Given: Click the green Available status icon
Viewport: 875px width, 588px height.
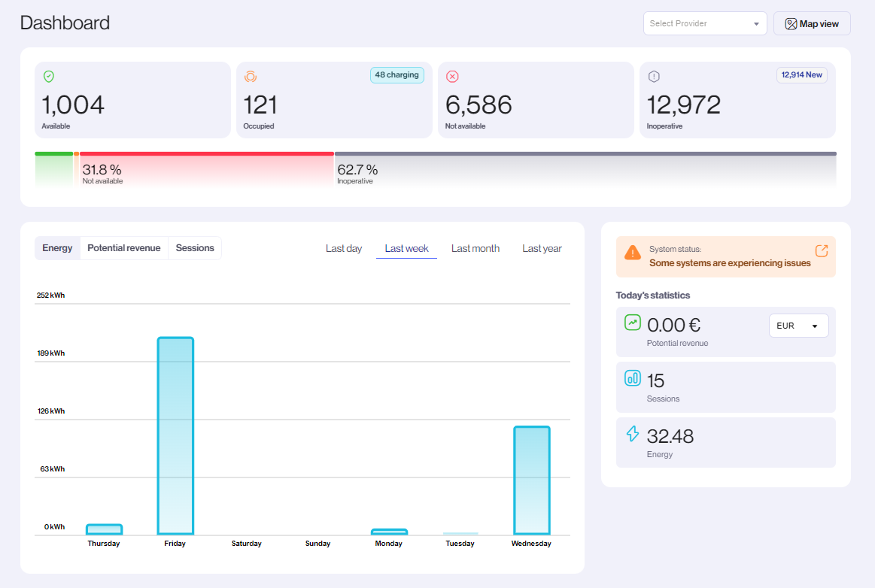Looking at the screenshot, I should pyautogui.click(x=49, y=76).
